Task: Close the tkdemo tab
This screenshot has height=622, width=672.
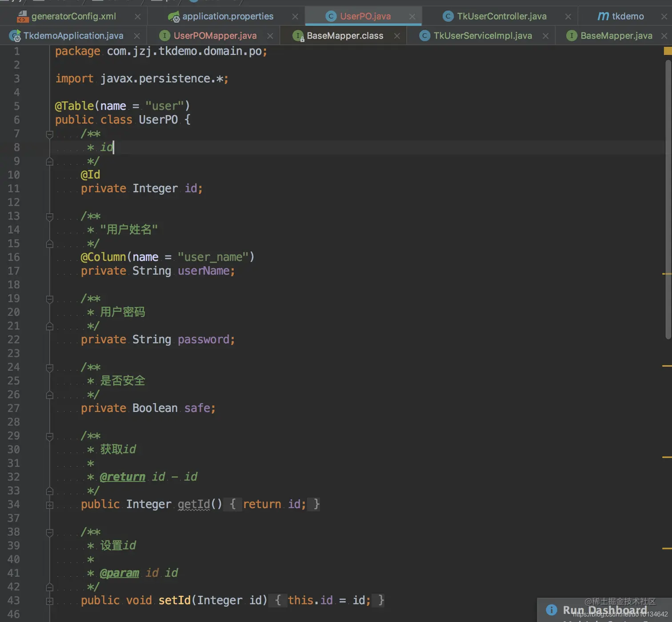Action: [664, 16]
